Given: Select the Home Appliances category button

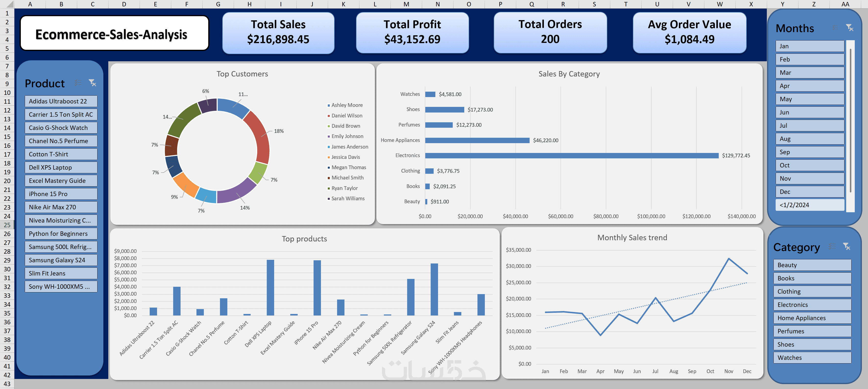Looking at the screenshot, I should [x=812, y=318].
